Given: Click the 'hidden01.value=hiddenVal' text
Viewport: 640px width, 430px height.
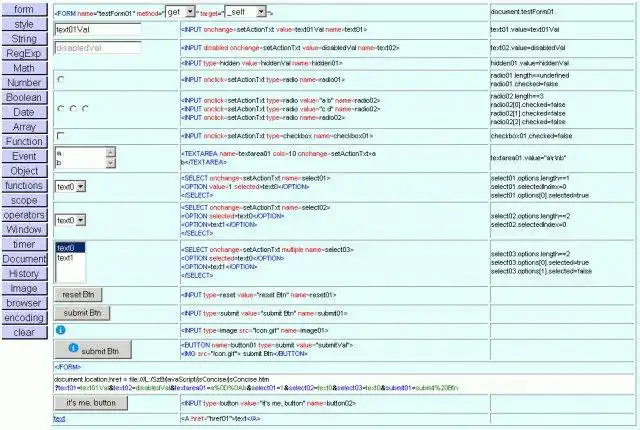Looking at the screenshot, I should (529, 63).
